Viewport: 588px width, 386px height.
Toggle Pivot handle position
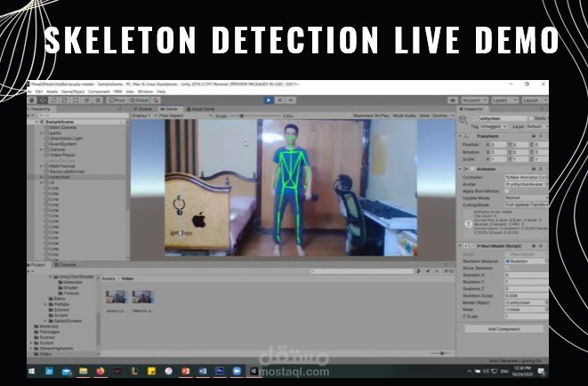click(x=117, y=101)
